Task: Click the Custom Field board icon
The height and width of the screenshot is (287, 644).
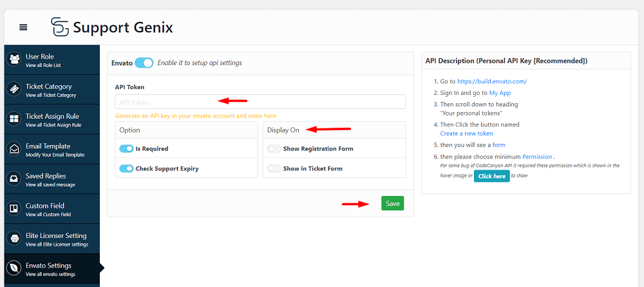Action: [x=14, y=208]
